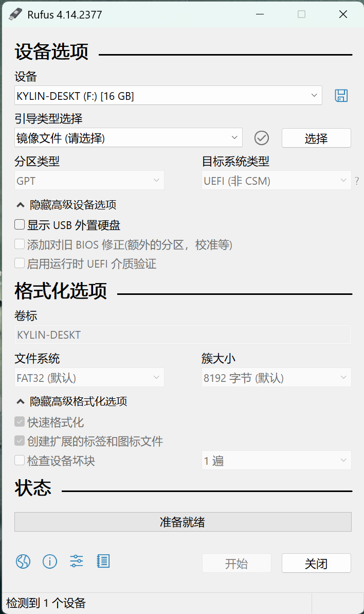Enable 显示 USB 外置硬盘 checkbox
This screenshot has height=614, width=364.
tap(20, 225)
